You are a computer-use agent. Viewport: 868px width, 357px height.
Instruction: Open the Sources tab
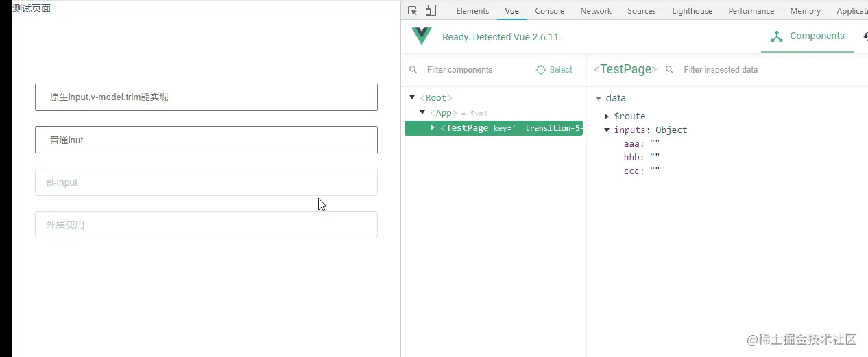642,11
